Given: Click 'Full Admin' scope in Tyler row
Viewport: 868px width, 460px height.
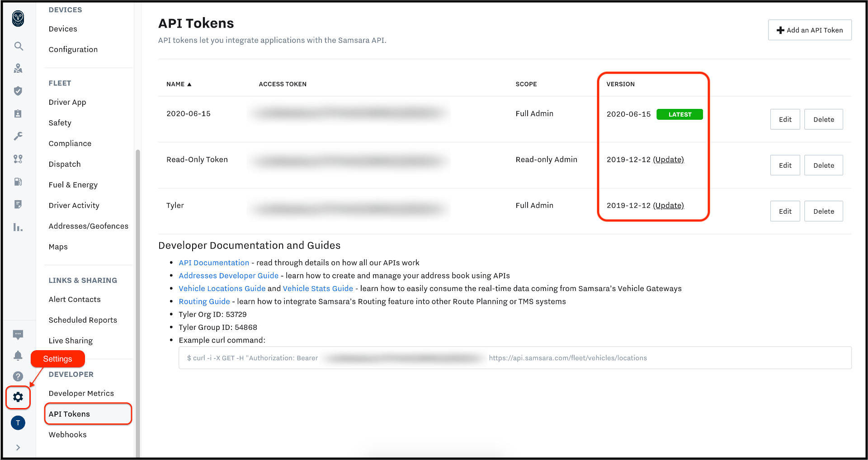Looking at the screenshot, I should (534, 206).
